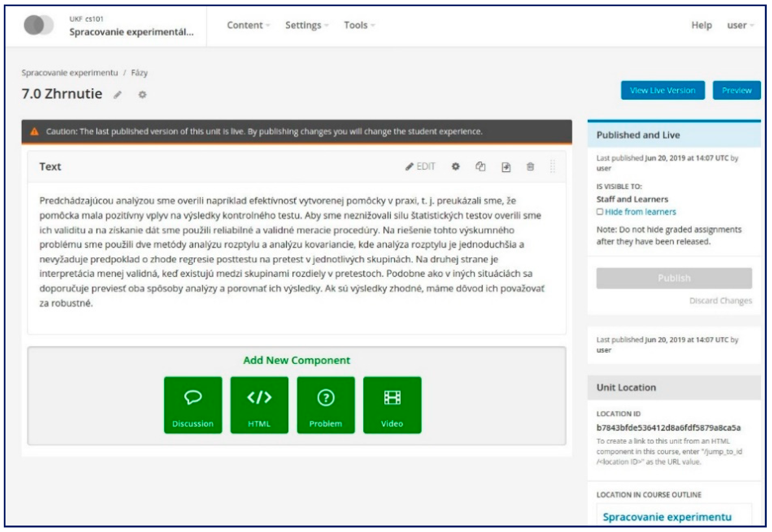Add a Problem component
The height and width of the screenshot is (532, 772).
pos(326,405)
